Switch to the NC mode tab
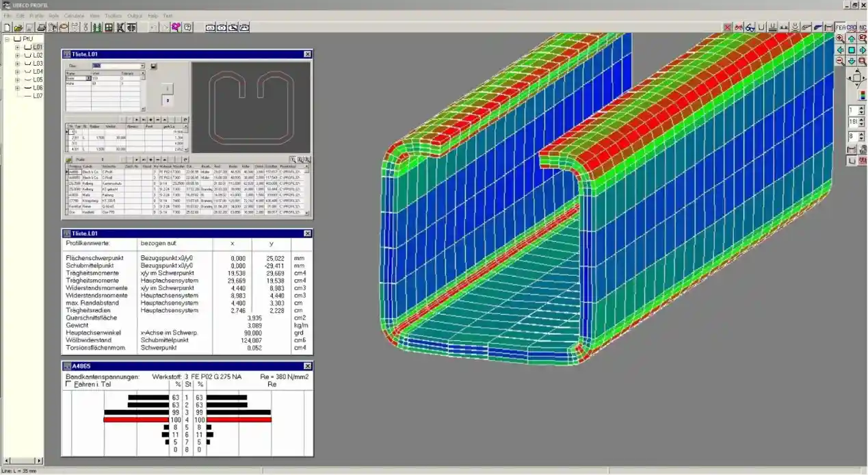This screenshot has width=868, height=475. click(863, 27)
